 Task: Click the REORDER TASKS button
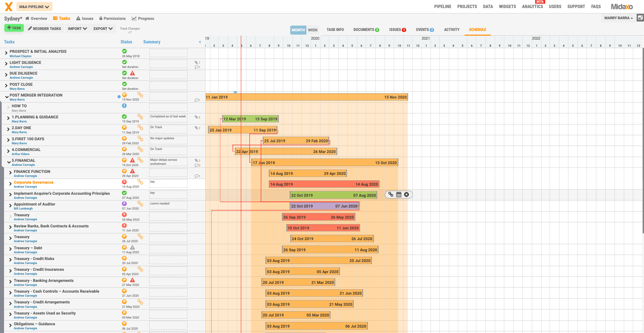point(44,29)
